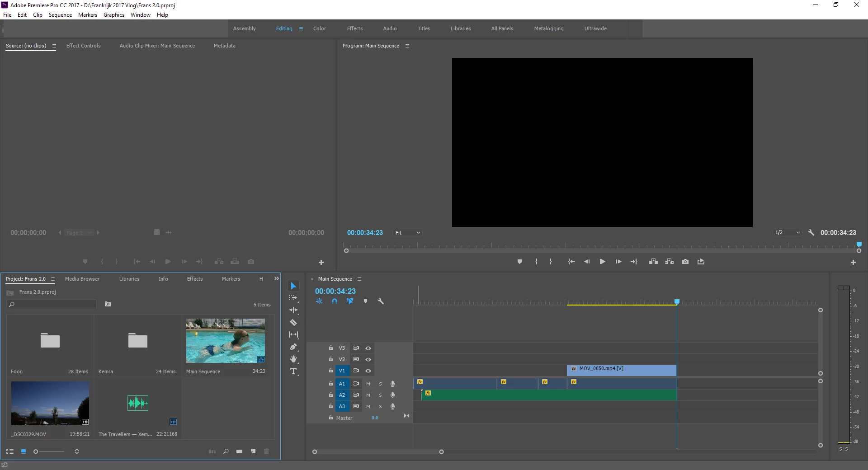Image resolution: width=868 pixels, height=470 pixels.
Task: Open the Source panel menu
Action: [x=54, y=46]
